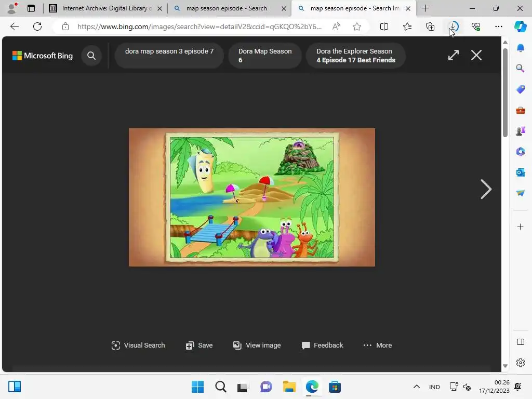The width and height of the screenshot is (532, 399).
Task: Open Copilot in the Edge sidebar
Action: point(520,26)
